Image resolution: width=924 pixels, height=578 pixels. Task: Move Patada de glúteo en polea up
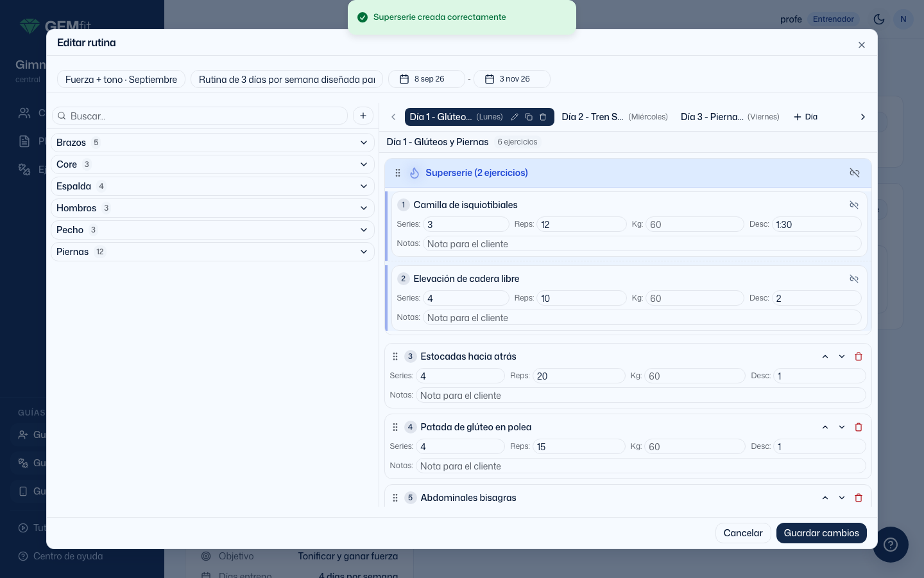pyautogui.click(x=825, y=427)
